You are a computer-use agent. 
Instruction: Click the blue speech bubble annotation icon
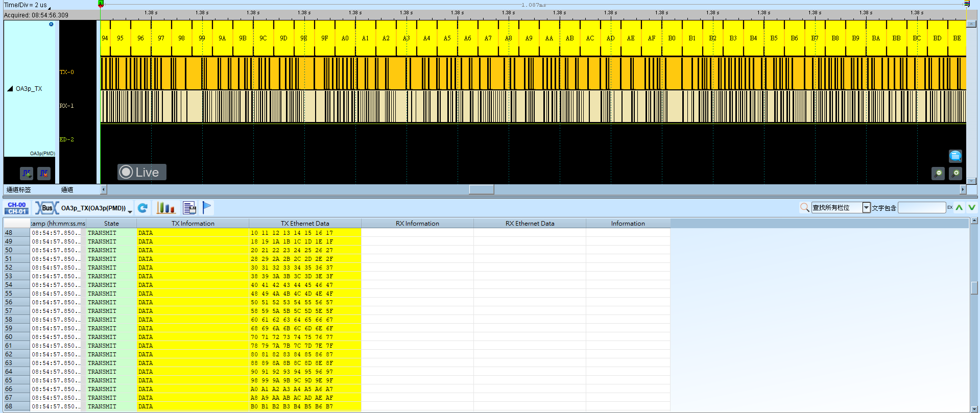point(955,156)
